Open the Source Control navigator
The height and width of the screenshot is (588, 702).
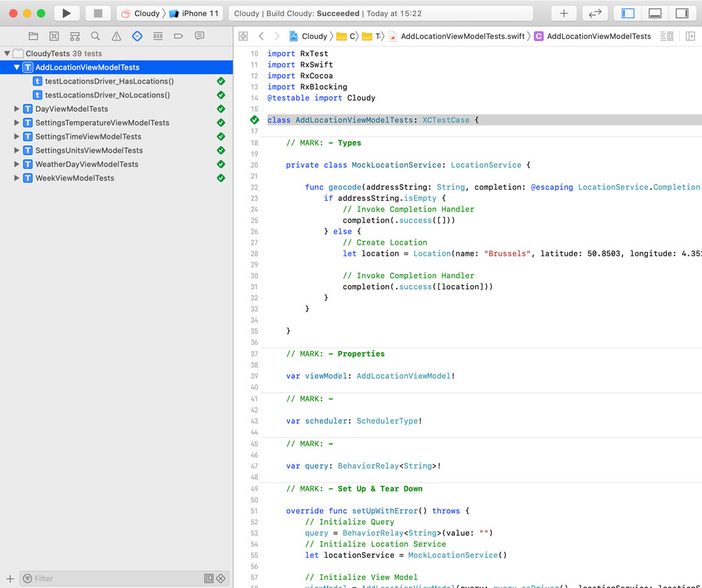pyautogui.click(x=55, y=36)
